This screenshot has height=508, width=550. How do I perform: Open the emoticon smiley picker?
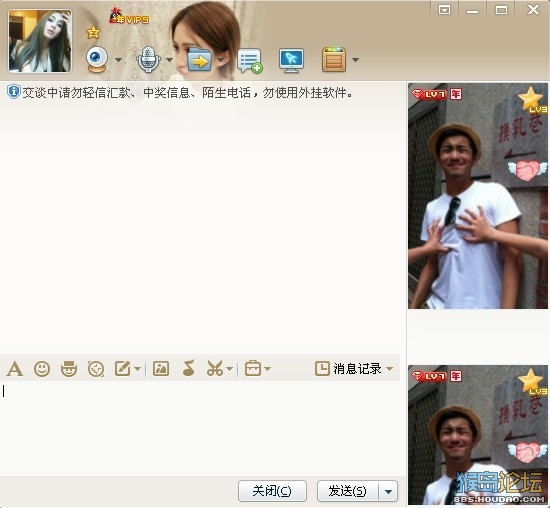[x=42, y=369]
